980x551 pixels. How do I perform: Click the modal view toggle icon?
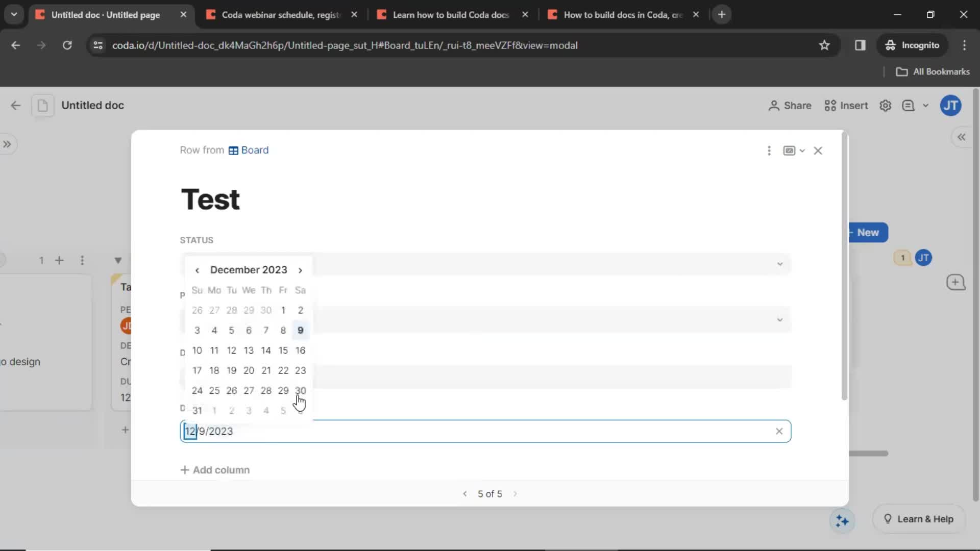[793, 151]
